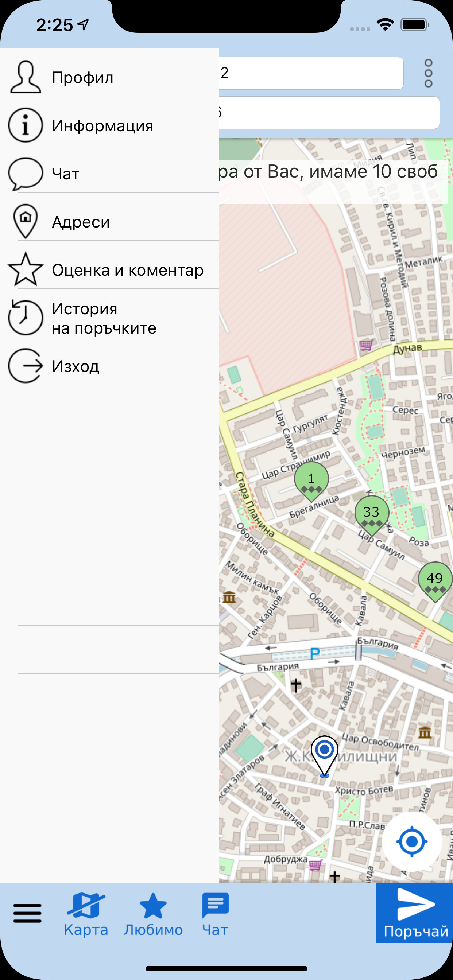Select taxi marker number 1

[311, 481]
